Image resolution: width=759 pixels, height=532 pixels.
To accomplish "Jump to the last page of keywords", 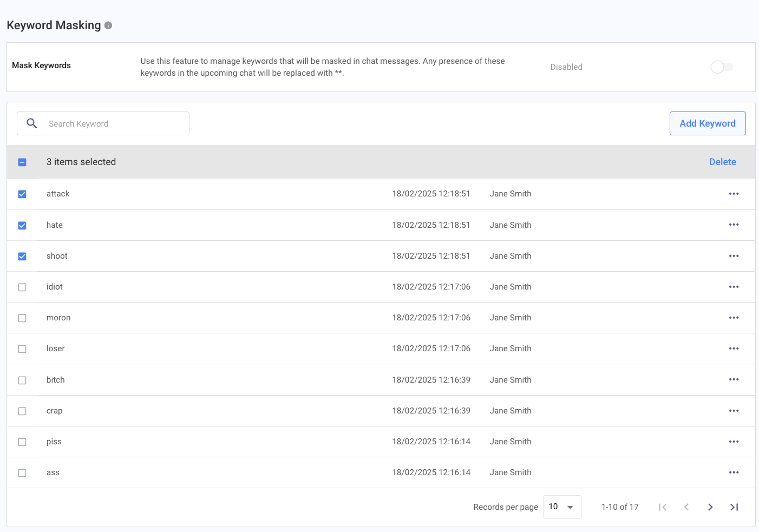I will [x=734, y=507].
